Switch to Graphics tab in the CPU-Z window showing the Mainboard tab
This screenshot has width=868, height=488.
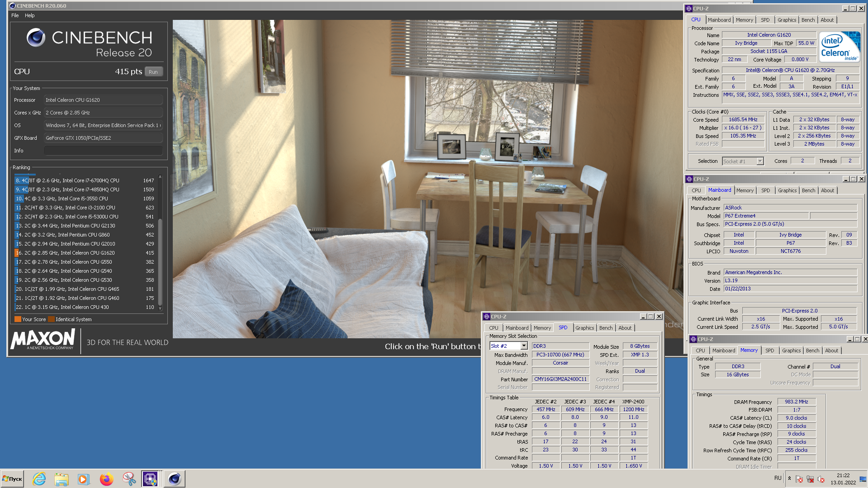pyautogui.click(x=787, y=190)
